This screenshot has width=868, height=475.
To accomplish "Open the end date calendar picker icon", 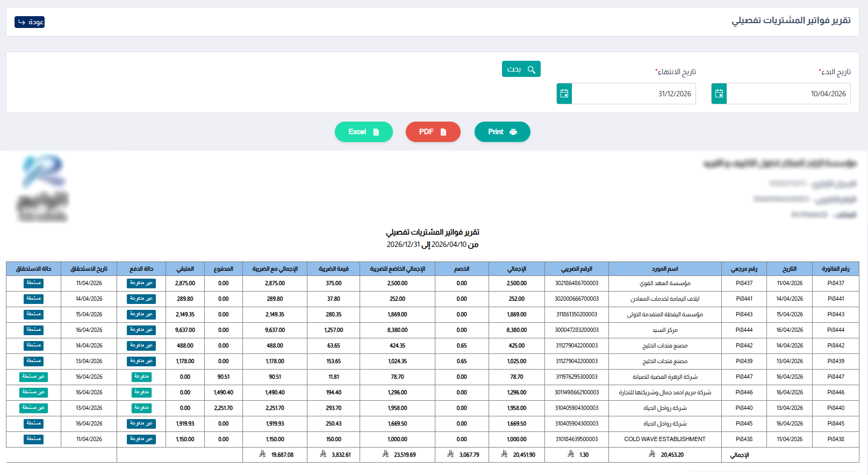I will click(x=564, y=94).
